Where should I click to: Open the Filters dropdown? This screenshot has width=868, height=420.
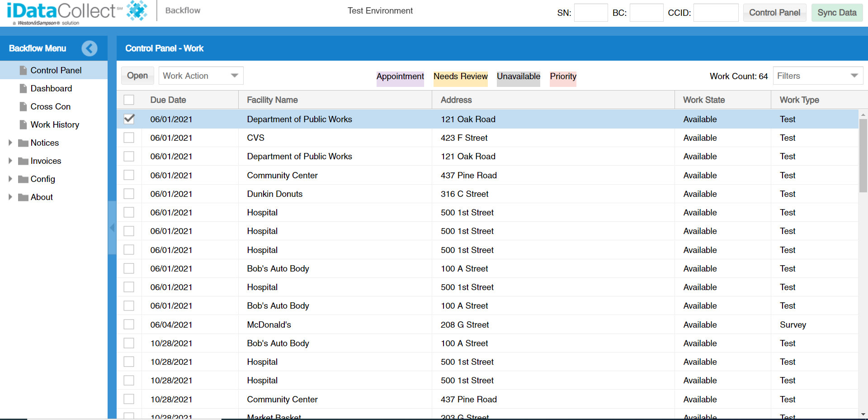coord(817,76)
